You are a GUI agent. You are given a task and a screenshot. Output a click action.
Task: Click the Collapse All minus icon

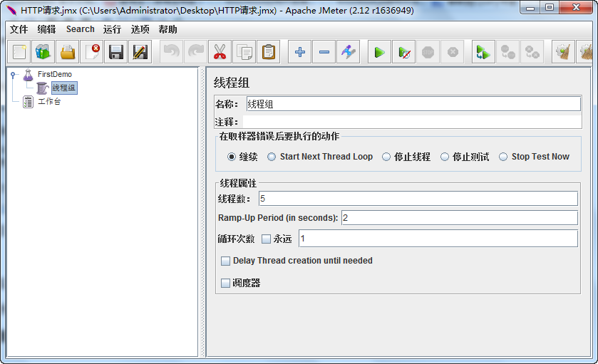click(324, 52)
